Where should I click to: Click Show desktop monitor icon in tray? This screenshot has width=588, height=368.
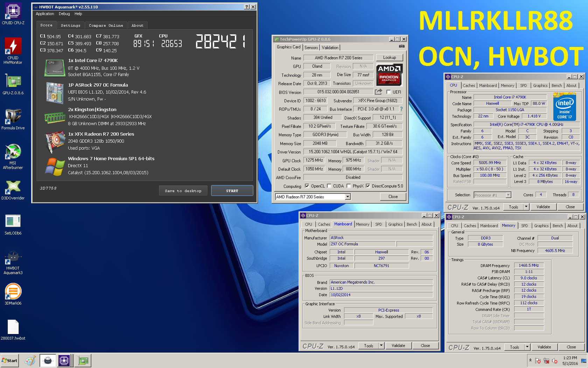coord(583,361)
